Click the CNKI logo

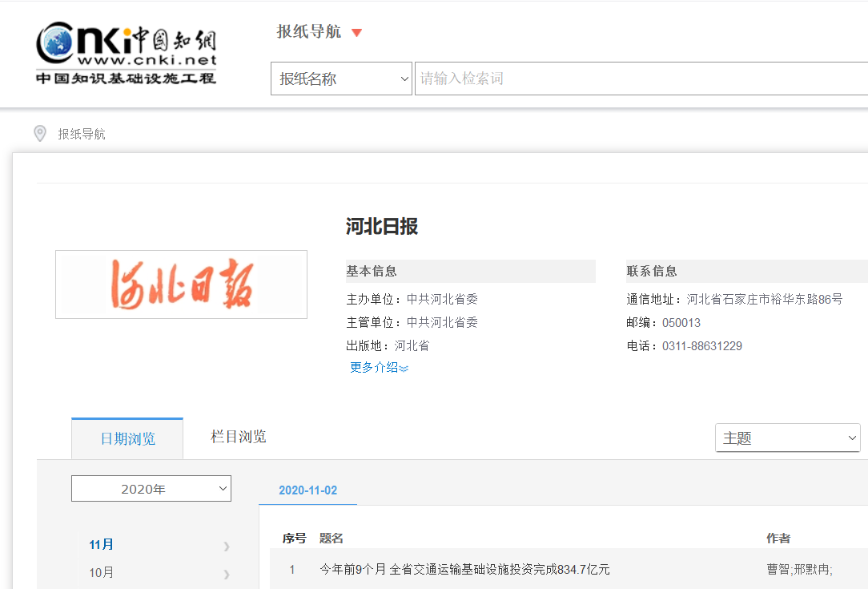(x=127, y=53)
